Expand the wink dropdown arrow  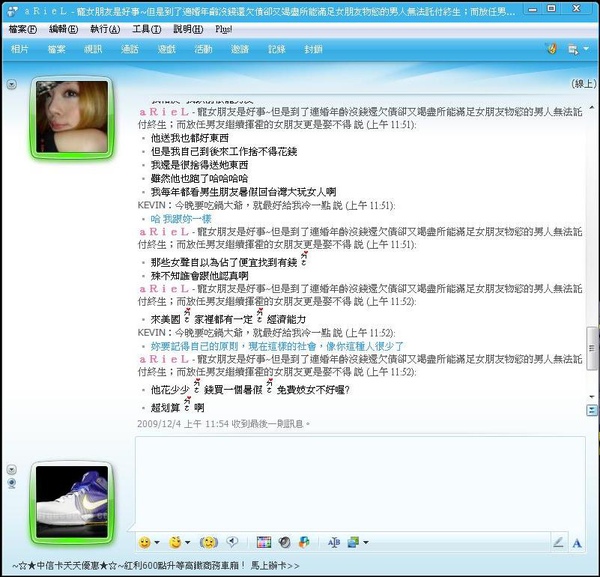click(x=188, y=543)
